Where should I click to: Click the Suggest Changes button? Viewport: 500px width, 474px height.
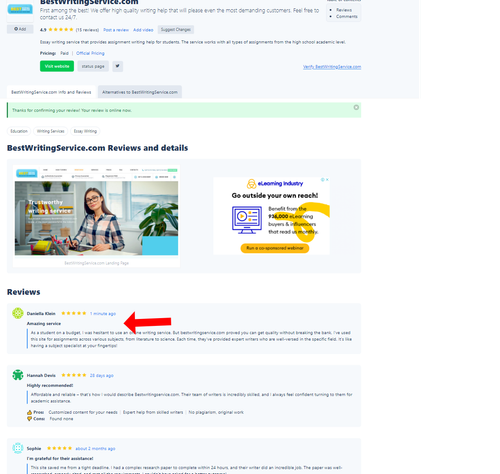point(176,30)
